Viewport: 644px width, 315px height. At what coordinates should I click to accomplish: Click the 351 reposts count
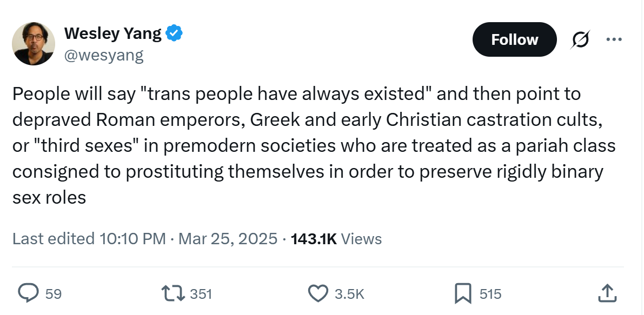(201, 294)
